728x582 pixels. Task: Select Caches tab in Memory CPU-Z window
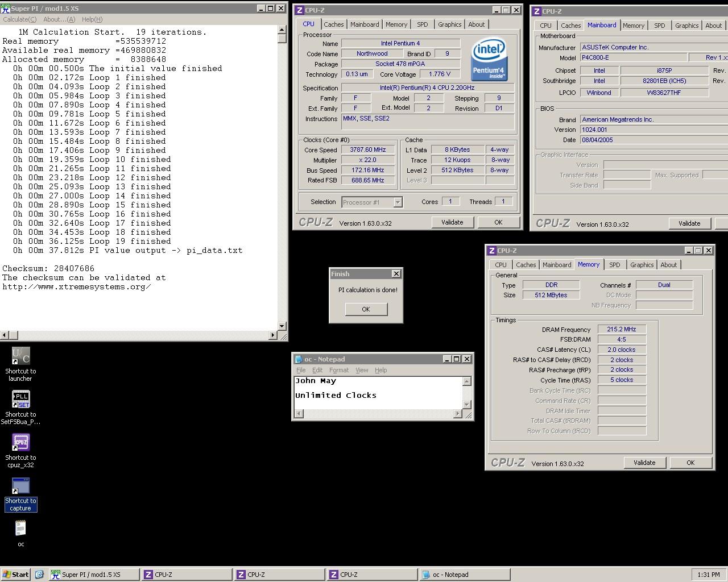(x=526, y=265)
